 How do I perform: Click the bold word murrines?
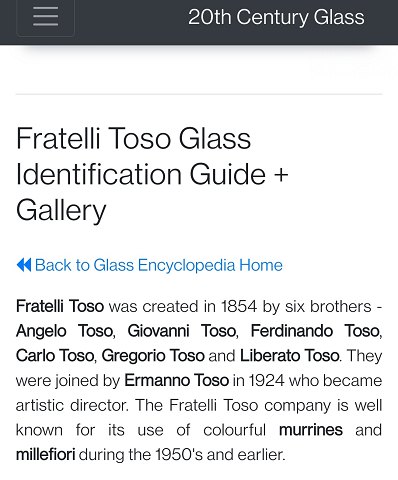[x=311, y=430]
